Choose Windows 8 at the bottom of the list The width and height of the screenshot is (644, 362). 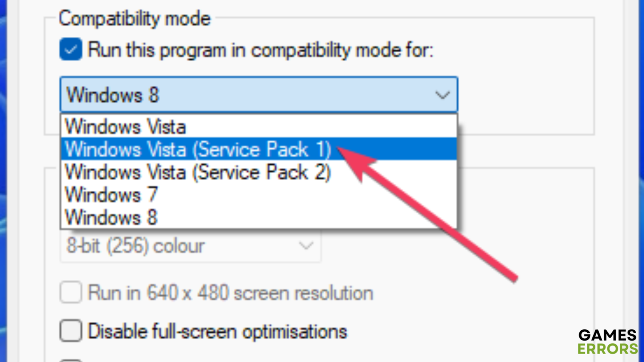pyautogui.click(x=111, y=217)
